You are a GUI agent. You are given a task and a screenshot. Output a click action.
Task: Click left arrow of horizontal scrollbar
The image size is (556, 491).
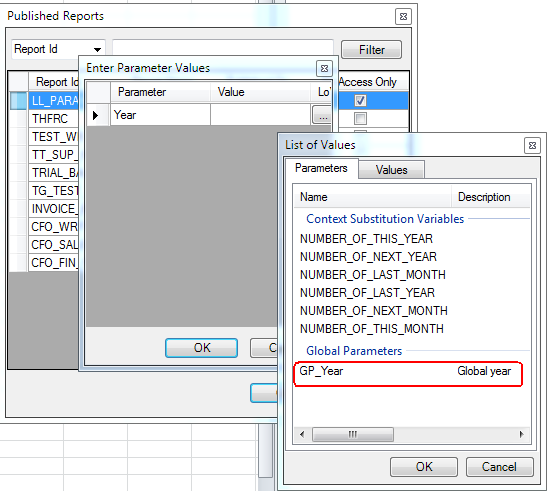click(x=302, y=434)
